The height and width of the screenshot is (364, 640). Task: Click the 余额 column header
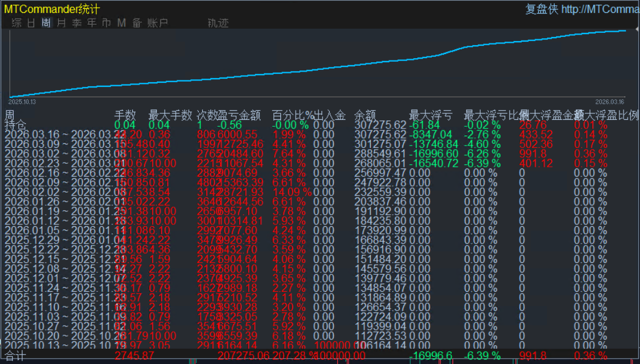click(x=365, y=115)
